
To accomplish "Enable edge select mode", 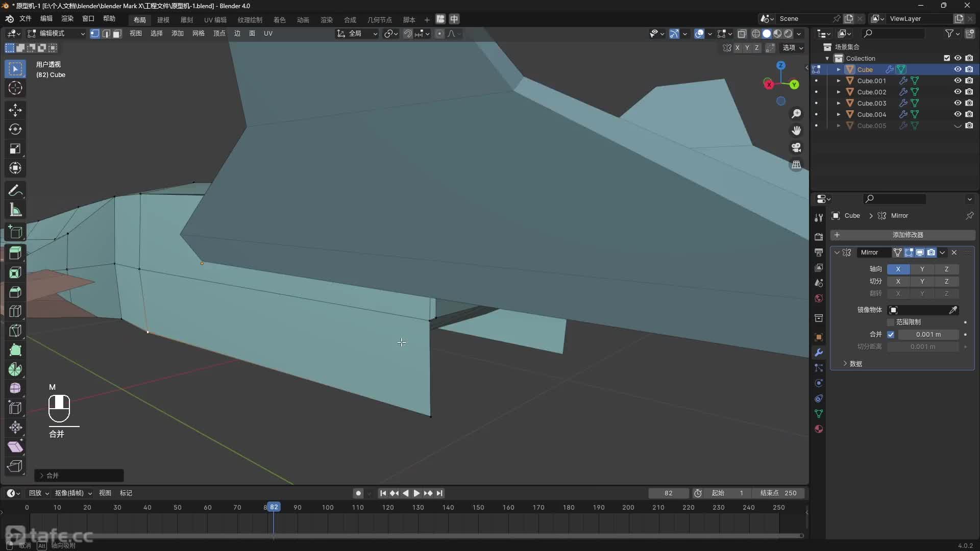I will coord(106,34).
